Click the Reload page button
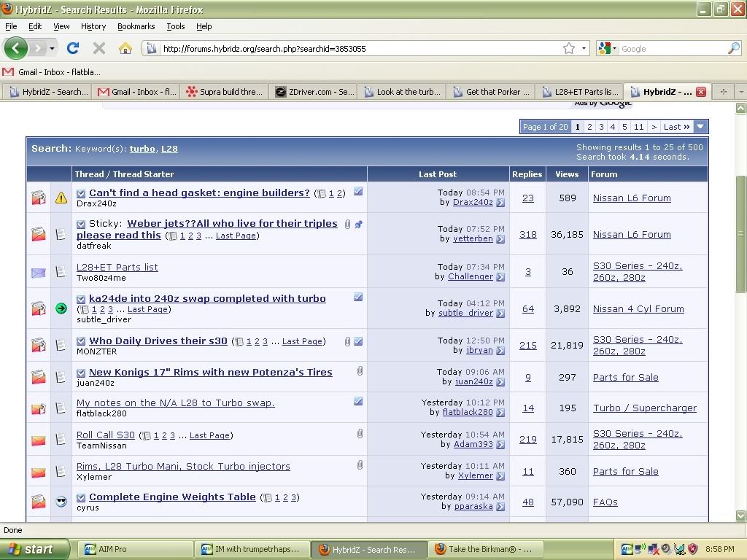This screenshot has height=560, width=747. (x=72, y=49)
